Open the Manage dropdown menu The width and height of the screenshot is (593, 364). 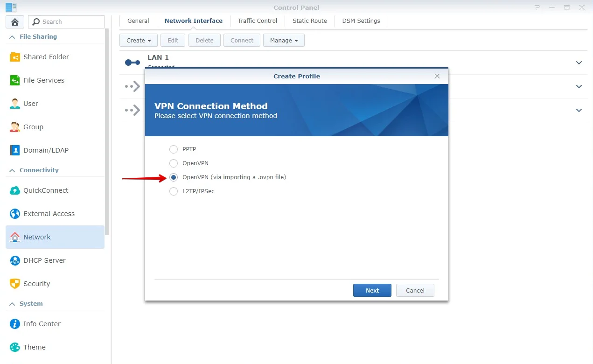tap(284, 41)
